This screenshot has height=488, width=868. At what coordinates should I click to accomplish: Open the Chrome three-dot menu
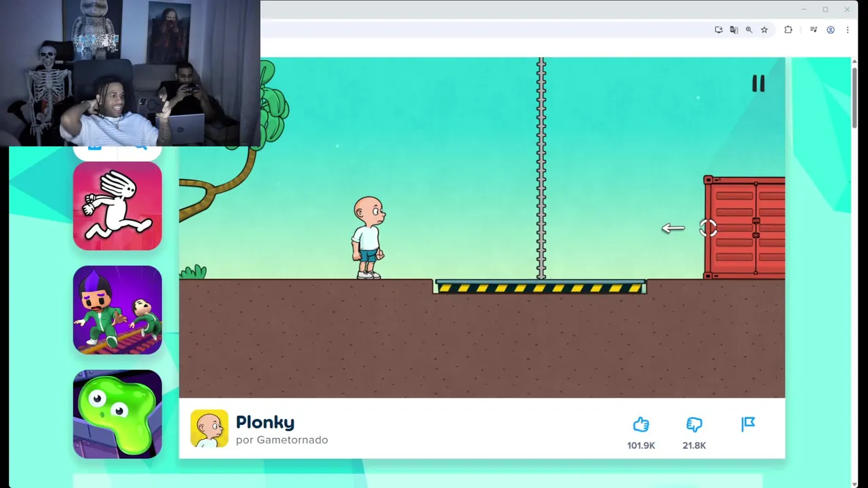[x=847, y=30]
